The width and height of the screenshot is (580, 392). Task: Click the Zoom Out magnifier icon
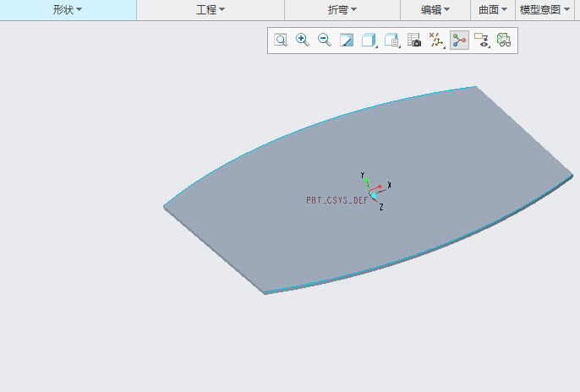(x=325, y=40)
